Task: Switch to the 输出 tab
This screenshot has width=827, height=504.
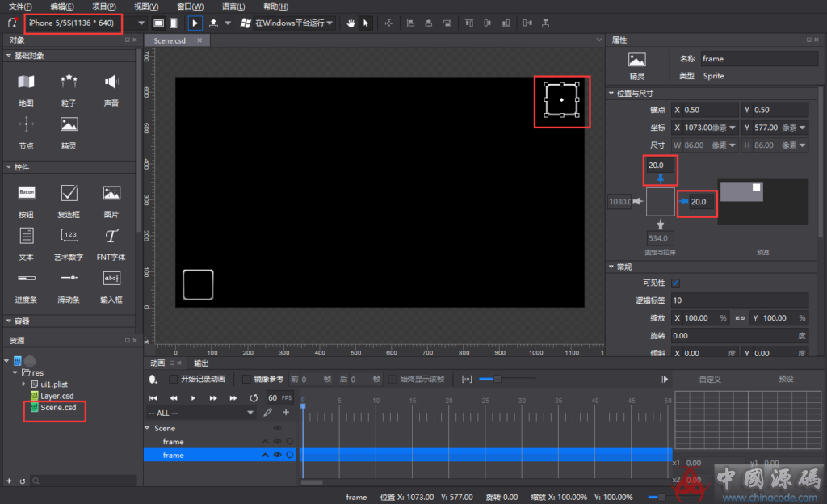Action: click(201, 363)
